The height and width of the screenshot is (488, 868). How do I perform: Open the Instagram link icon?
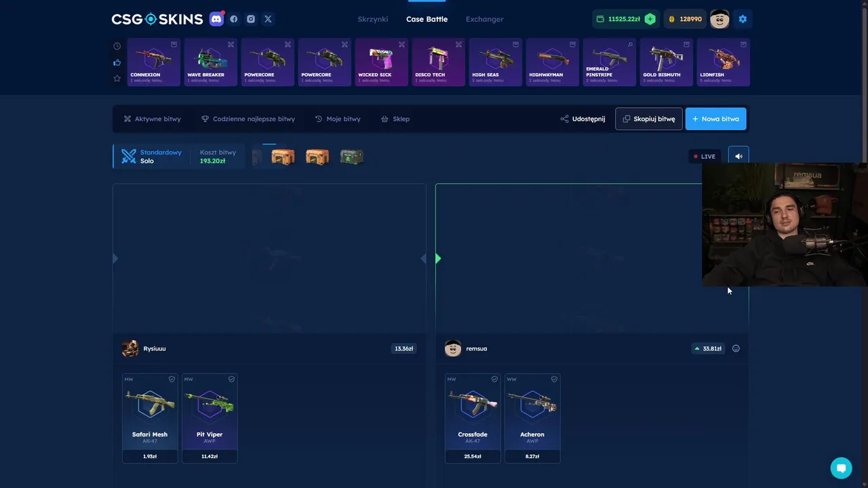coord(251,19)
